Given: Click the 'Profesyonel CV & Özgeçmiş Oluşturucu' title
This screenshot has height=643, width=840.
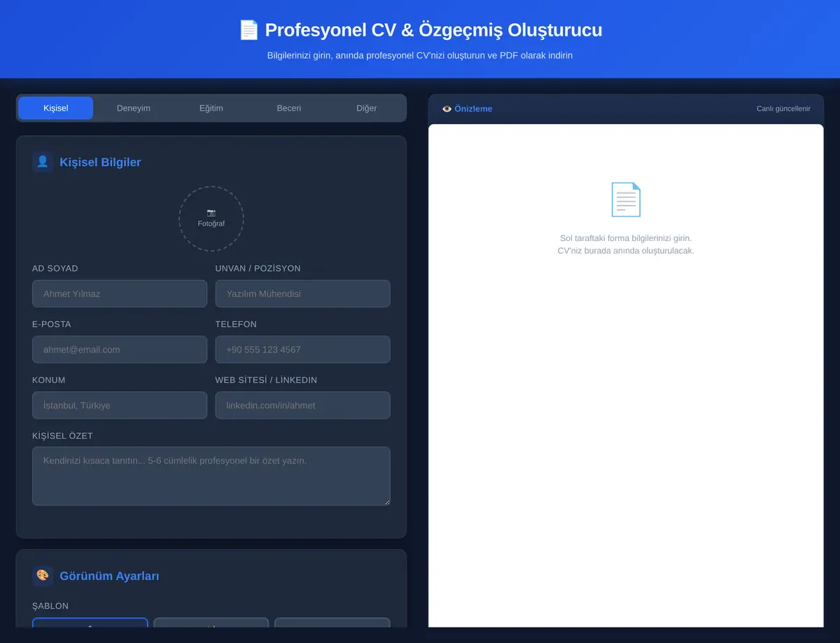Looking at the screenshot, I should click(x=433, y=30).
